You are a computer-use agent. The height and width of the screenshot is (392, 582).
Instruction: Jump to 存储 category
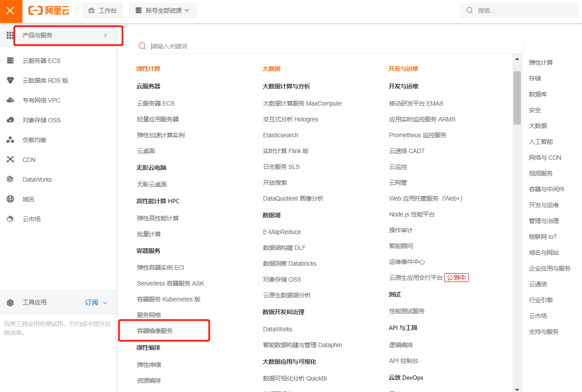(535, 78)
